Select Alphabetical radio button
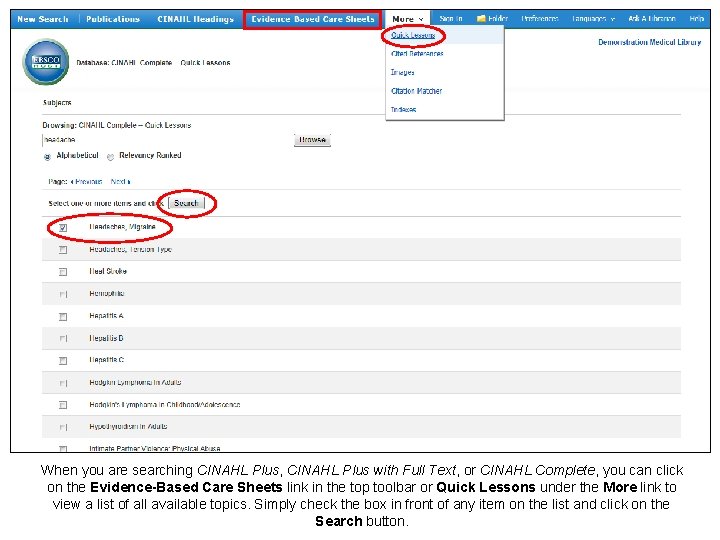The image size is (720, 540). (x=47, y=157)
